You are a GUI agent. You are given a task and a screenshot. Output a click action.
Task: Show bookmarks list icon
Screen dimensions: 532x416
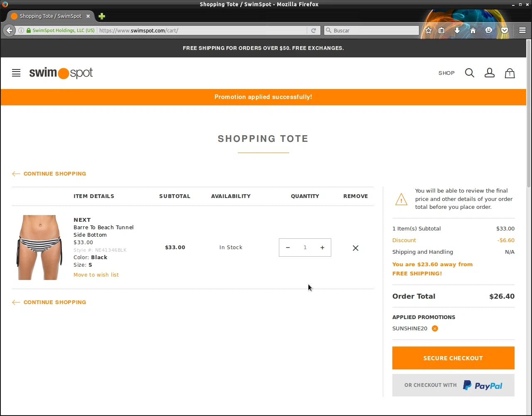click(441, 30)
